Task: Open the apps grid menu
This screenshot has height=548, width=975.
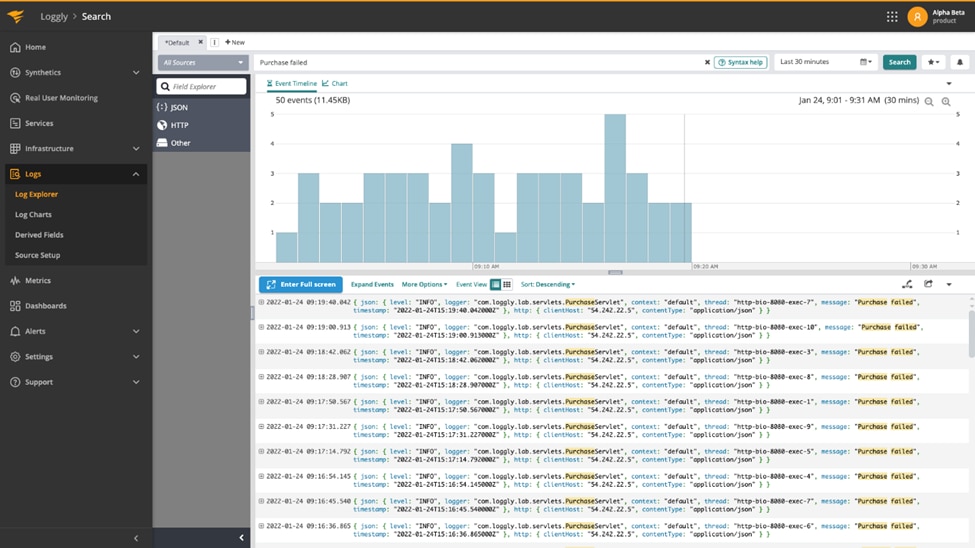Action: (892, 17)
